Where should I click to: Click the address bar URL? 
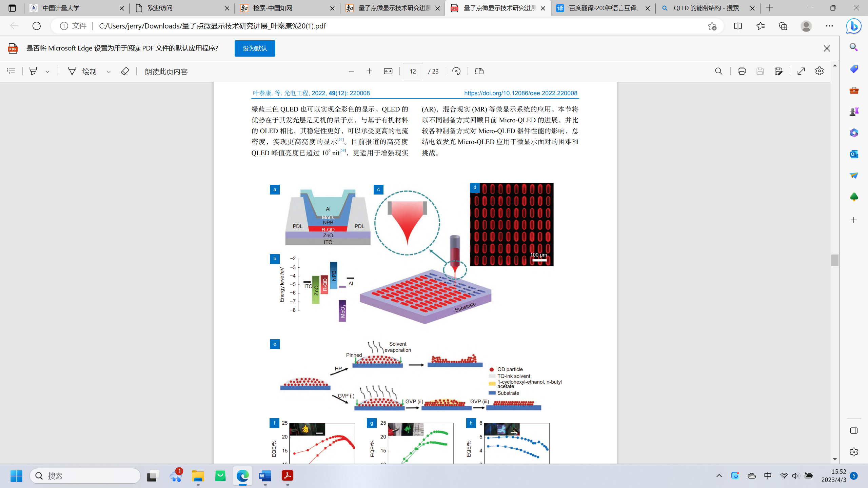[213, 26]
